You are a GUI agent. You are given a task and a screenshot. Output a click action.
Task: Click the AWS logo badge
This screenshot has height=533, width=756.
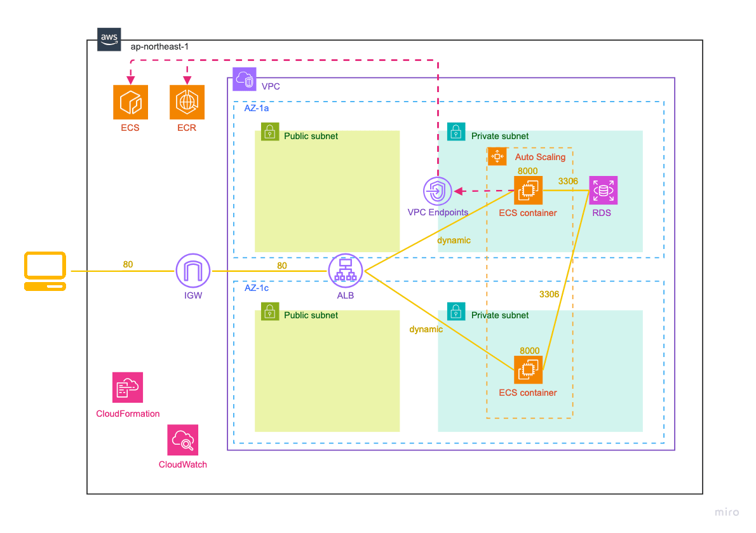coord(109,39)
